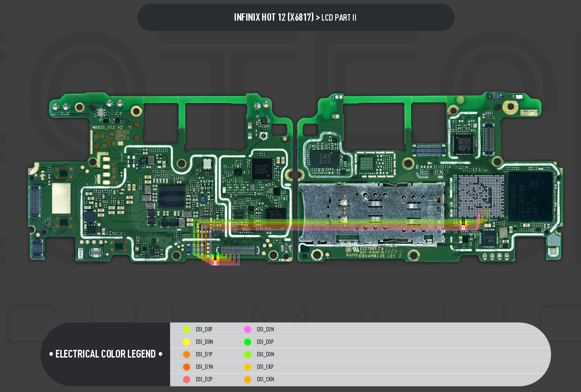Select the DSI_D3P label text
Screen dimensions: 581x392
pyautogui.click(x=265, y=342)
